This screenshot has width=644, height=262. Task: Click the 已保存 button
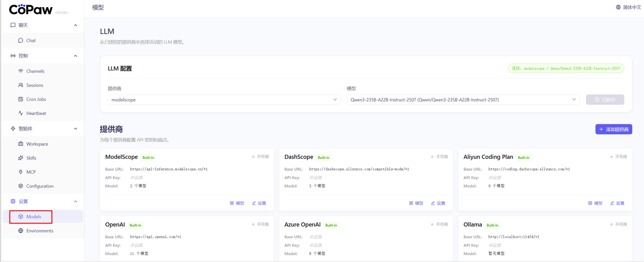pyautogui.click(x=605, y=100)
